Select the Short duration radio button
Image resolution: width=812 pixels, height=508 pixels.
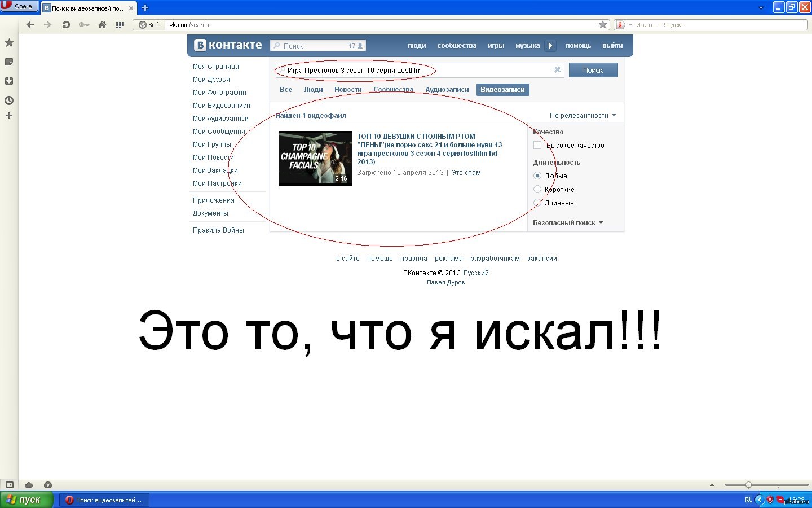(x=537, y=189)
